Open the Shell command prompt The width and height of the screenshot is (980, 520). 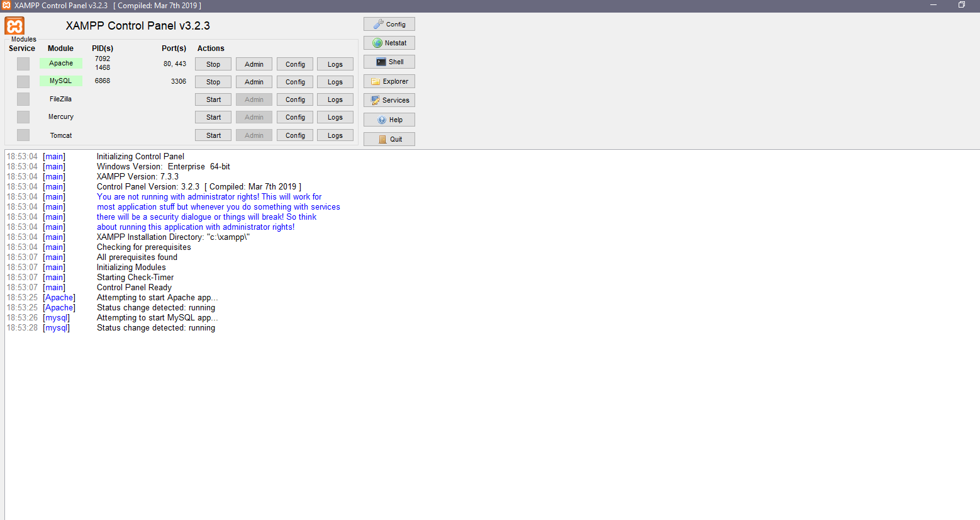coord(389,61)
